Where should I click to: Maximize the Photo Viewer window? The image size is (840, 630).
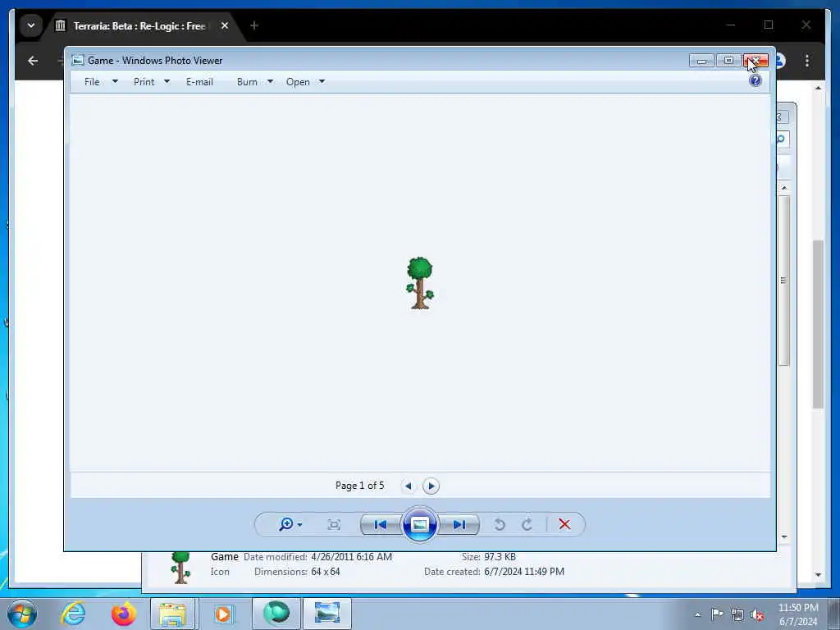tap(728, 61)
